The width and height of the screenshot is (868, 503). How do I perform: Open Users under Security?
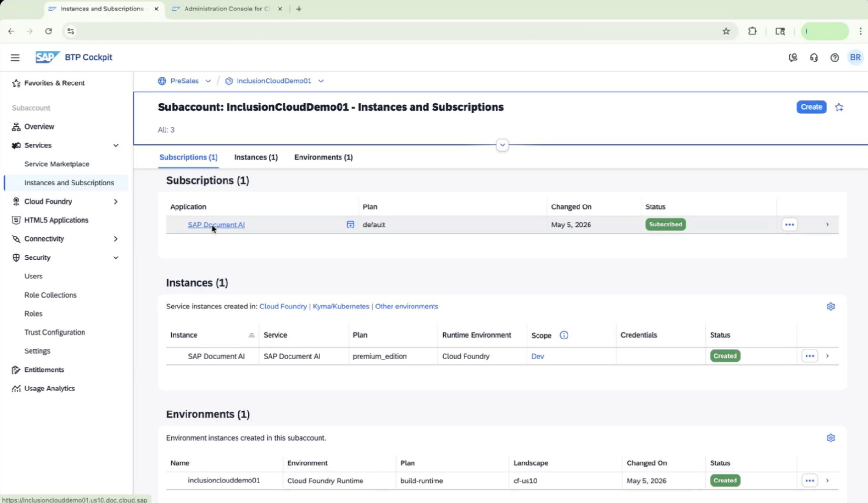[x=33, y=277]
